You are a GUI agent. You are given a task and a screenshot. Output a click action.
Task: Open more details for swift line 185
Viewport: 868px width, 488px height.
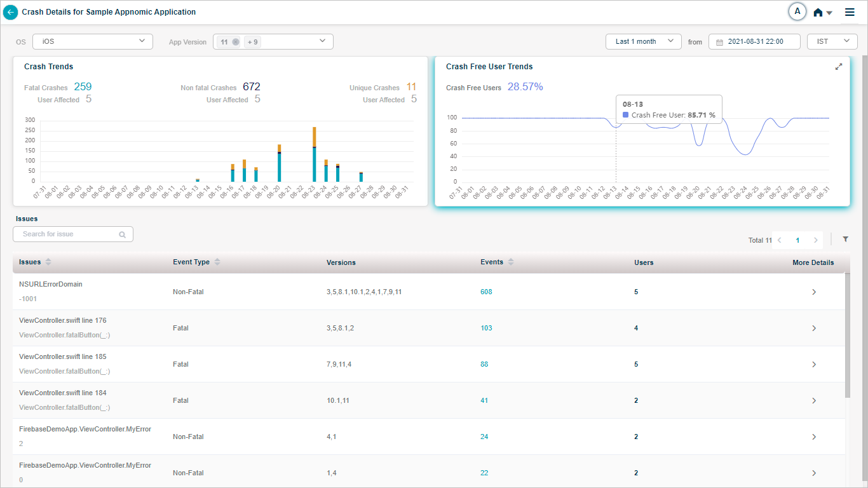pos(814,365)
